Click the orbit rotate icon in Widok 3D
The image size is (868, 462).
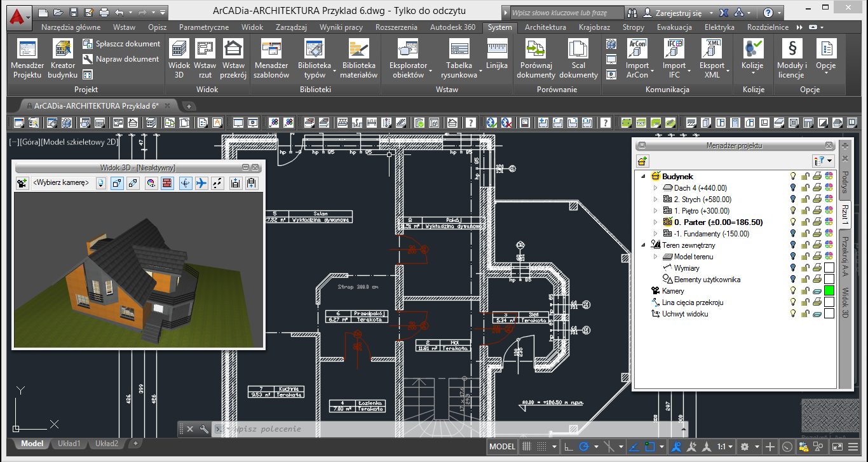pos(185,183)
